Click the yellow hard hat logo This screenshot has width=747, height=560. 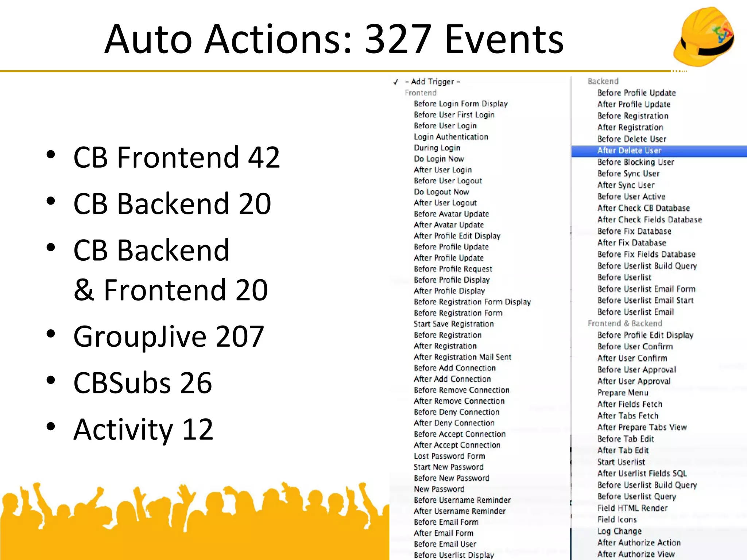pyautogui.click(x=704, y=36)
